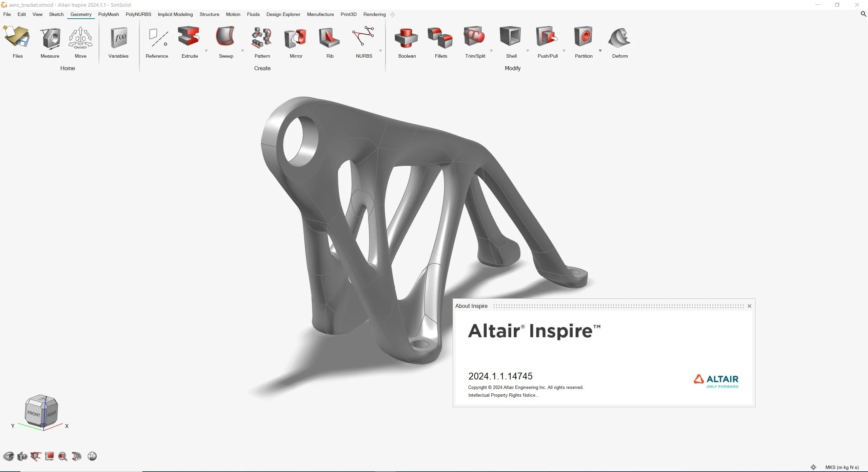Click the RIGHT face of view cube
The height and width of the screenshot is (472, 868).
click(51, 414)
